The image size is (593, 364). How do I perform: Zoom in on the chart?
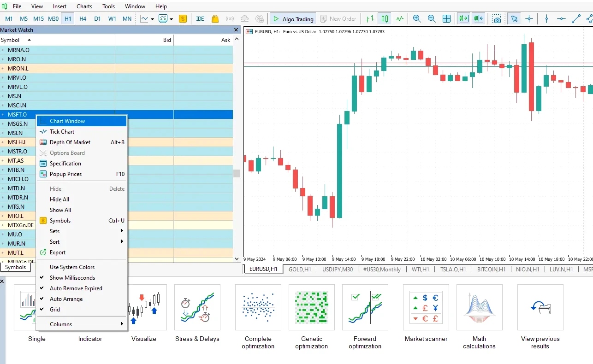coord(417,19)
